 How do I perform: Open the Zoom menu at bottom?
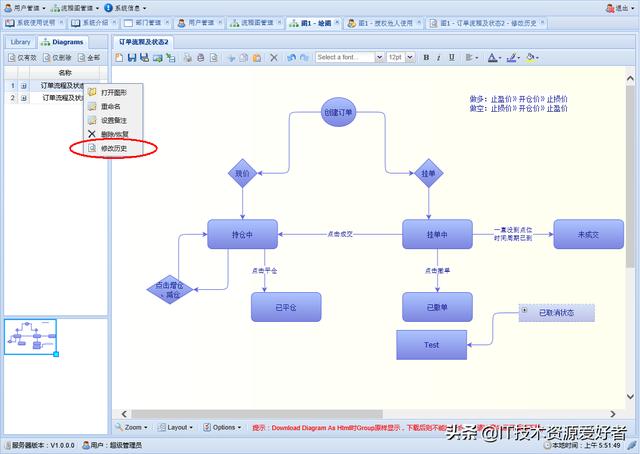pos(134,427)
